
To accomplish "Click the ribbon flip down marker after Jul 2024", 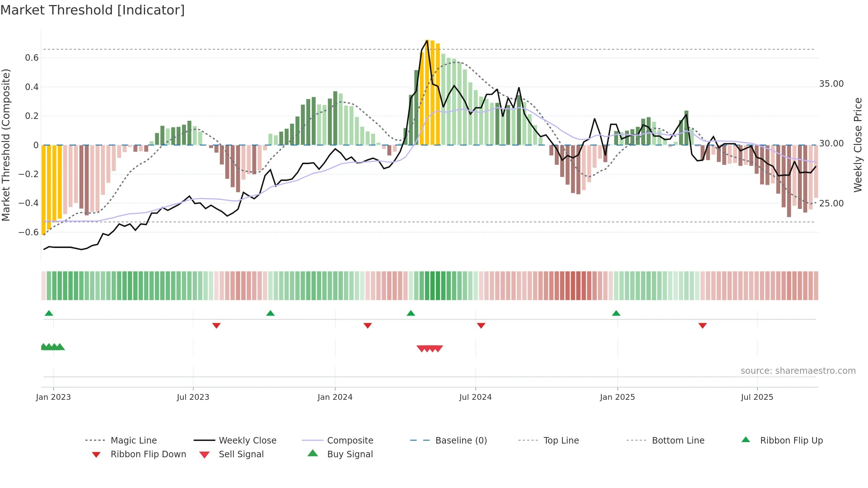I will 481,326.
